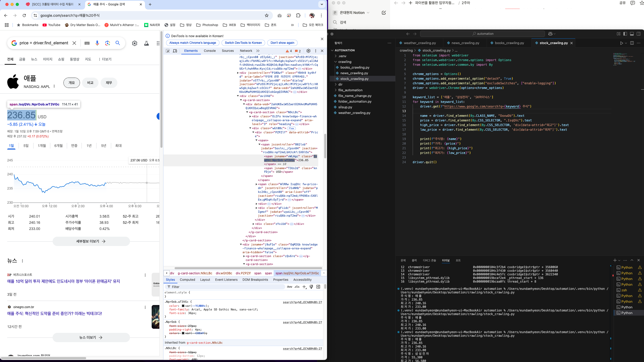Click Always match Chrome's language
644x362 pixels.
(193, 43)
